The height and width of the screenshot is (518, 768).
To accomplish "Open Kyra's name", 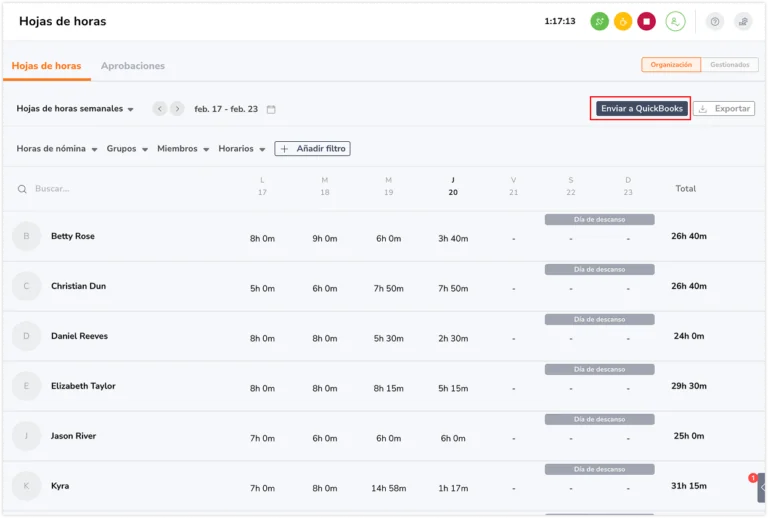I will click(60, 486).
